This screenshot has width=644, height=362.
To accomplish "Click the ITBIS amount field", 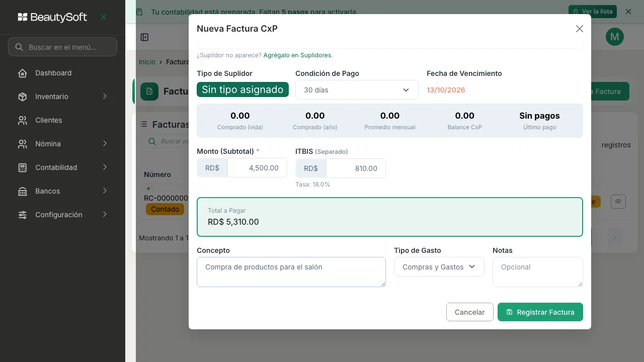I will point(356,168).
